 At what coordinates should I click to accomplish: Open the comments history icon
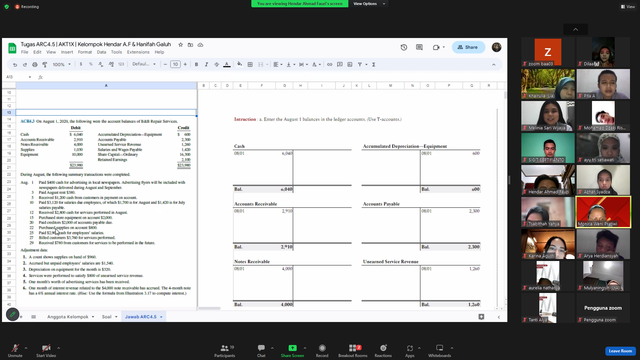(x=419, y=47)
